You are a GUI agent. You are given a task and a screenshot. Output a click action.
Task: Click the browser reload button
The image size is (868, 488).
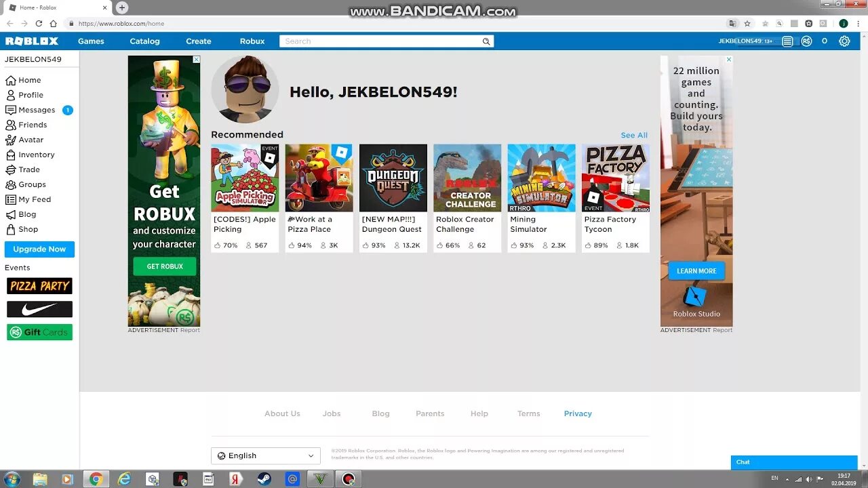(39, 23)
